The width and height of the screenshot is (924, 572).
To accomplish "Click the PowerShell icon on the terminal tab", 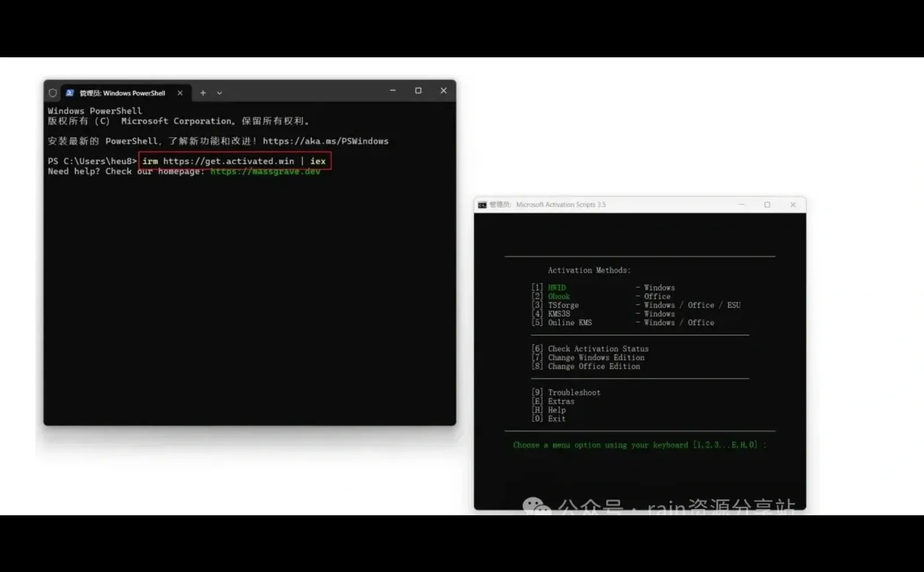I will tap(70, 93).
